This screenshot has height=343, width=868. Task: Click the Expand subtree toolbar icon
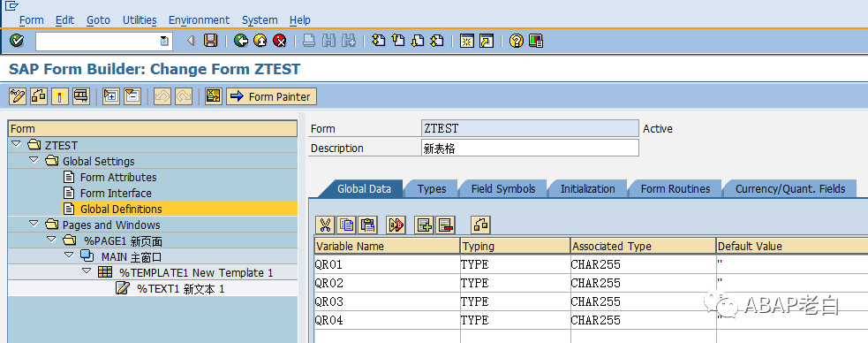pyautogui.click(x=111, y=95)
